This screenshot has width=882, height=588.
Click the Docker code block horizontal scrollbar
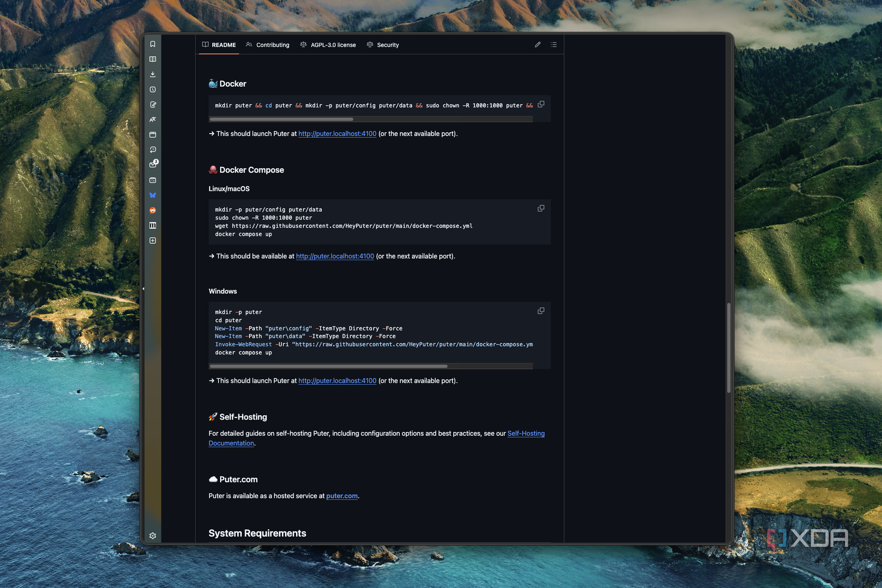pos(281,119)
